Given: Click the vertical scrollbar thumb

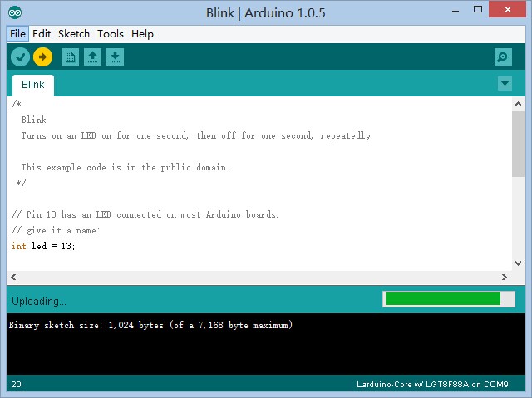Looking at the screenshot, I should tap(518, 144).
